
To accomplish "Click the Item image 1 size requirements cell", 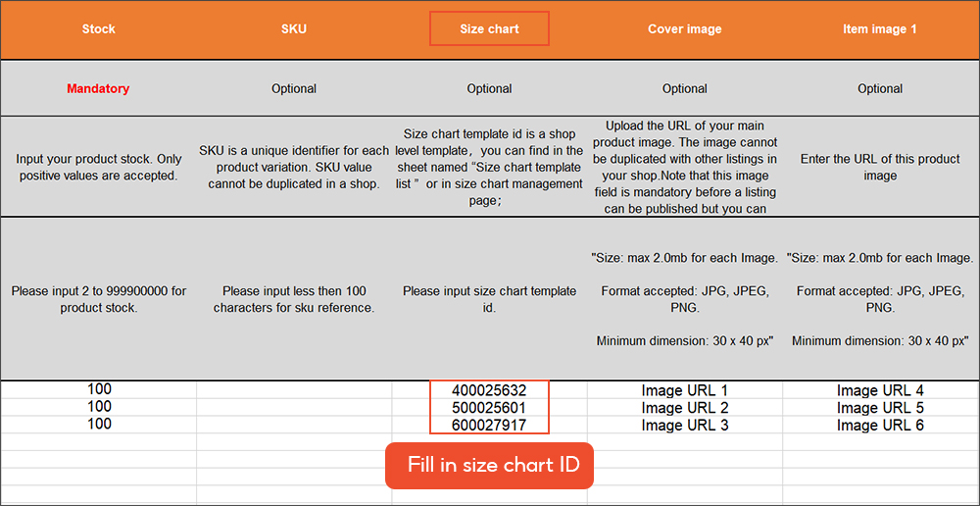I will click(880, 299).
